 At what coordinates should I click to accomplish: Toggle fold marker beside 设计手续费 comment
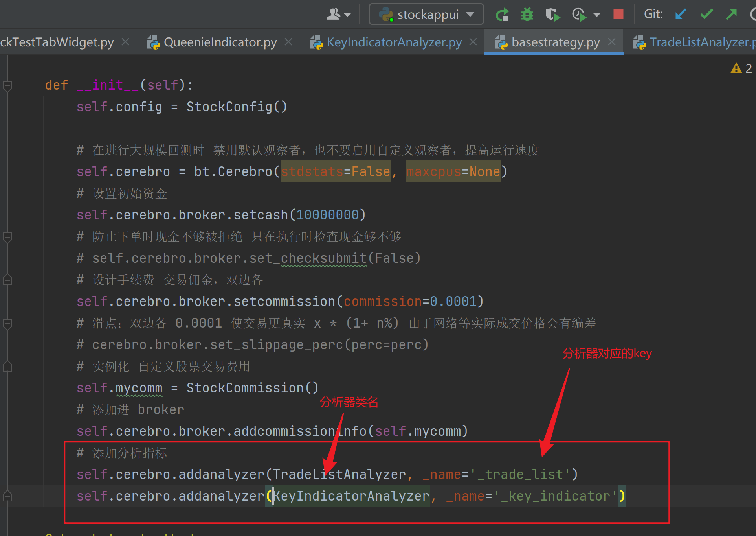pos(7,280)
